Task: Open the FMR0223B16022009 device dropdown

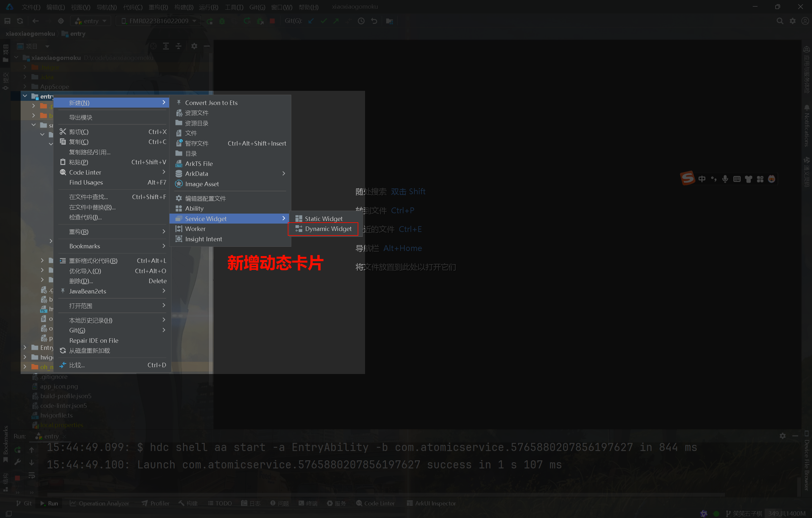Action: tap(159, 21)
